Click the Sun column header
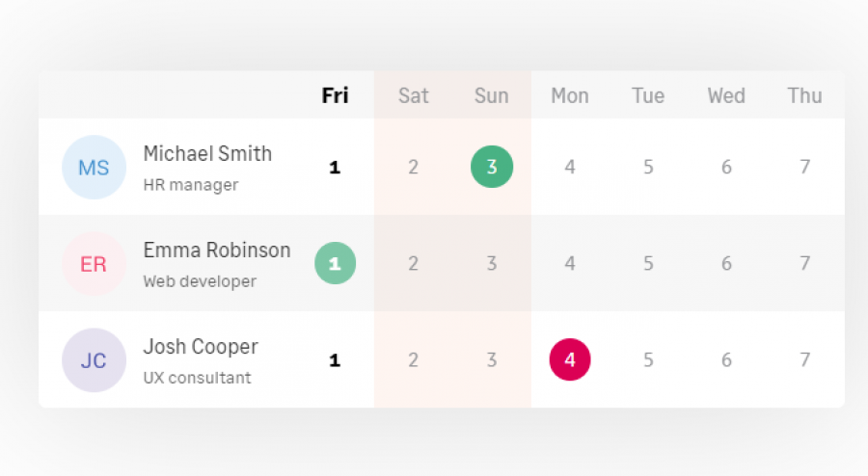This screenshot has width=868, height=476. tap(492, 95)
